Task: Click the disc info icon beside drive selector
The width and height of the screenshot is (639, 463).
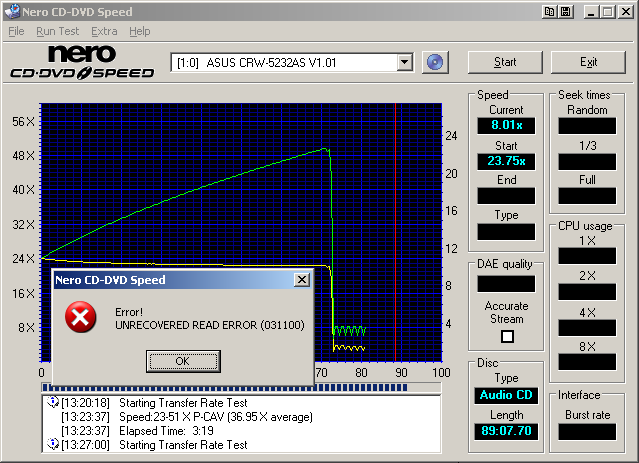Action: pos(435,62)
